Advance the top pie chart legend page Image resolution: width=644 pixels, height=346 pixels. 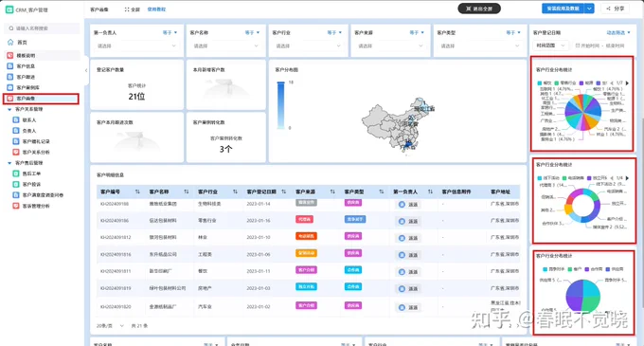pyautogui.click(x=627, y=83)
